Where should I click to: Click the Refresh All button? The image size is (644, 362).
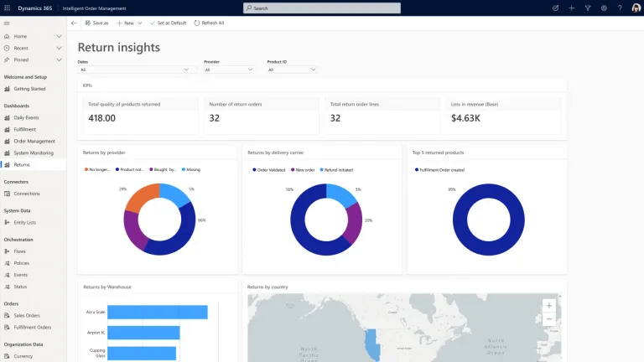[x=210, y=23]
